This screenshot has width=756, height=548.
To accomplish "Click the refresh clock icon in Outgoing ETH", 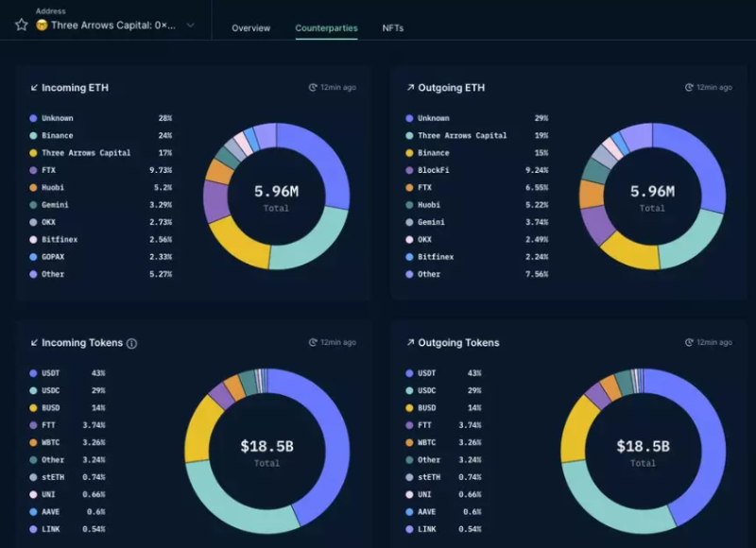I will pyautogui.click(x=689, y=88).
